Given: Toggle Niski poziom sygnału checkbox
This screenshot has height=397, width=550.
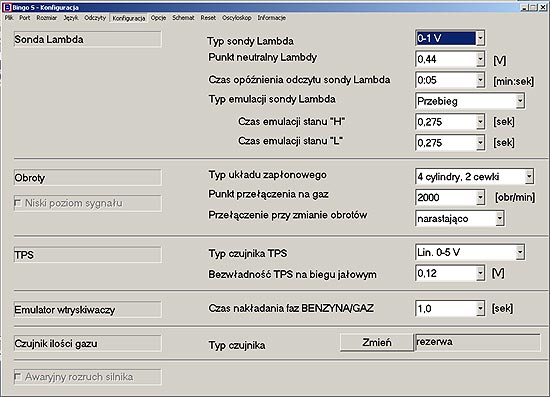Looking at the screenshot, I should 17,203.
